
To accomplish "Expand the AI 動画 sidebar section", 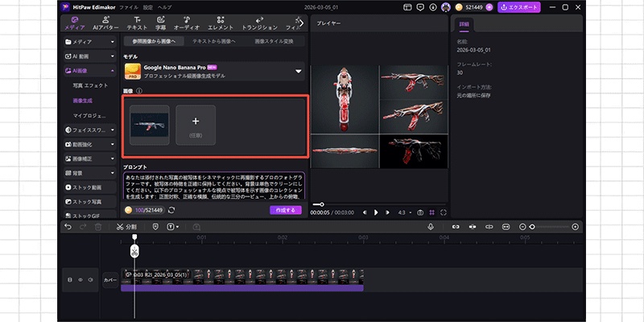I will [x=90, y=56].
